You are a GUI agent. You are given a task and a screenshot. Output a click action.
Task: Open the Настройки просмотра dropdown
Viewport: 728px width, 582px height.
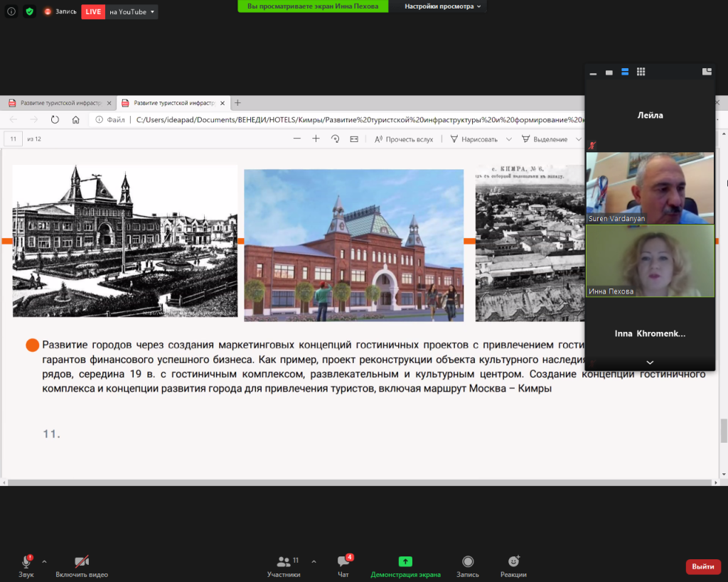pos(442,6)
